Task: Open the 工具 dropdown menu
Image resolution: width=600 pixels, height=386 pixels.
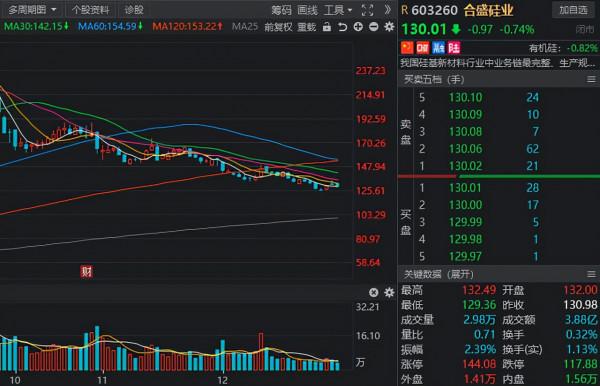Action: coord(338,10)
